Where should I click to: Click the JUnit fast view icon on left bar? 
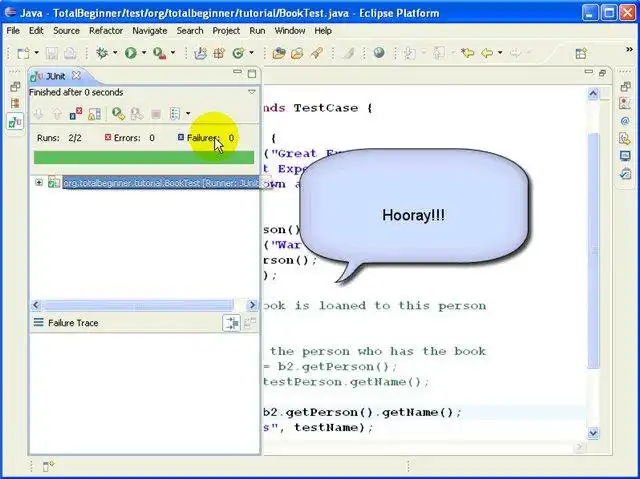click(x=15, y=122)
